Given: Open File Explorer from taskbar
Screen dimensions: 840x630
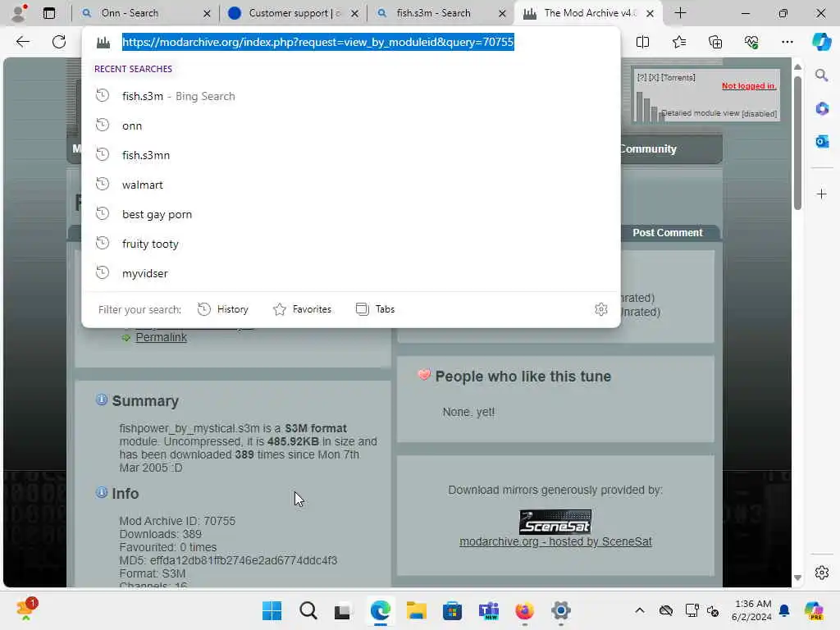Looking at the screenshot, I should click(416, 610).
